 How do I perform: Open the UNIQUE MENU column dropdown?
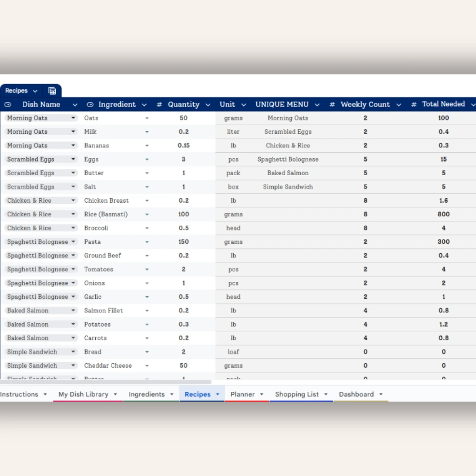(317, 104)
